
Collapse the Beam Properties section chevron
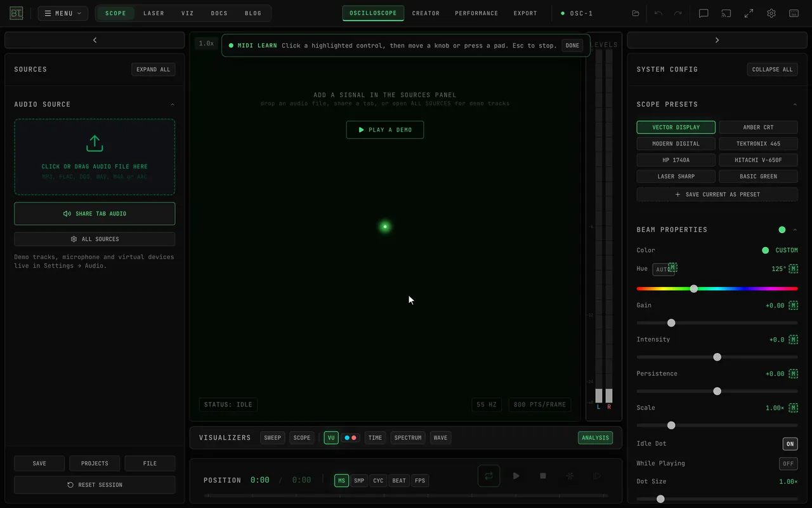tap(795, 230)
